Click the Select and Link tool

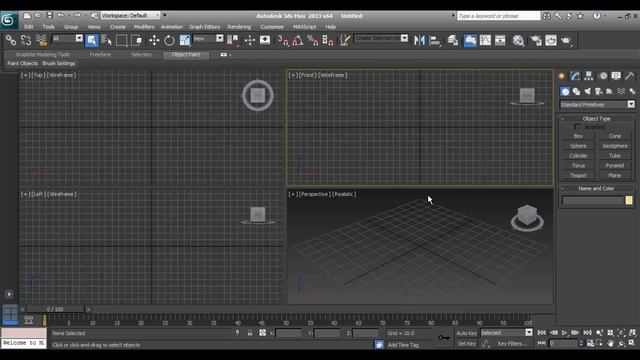click(x=11, y=40)
